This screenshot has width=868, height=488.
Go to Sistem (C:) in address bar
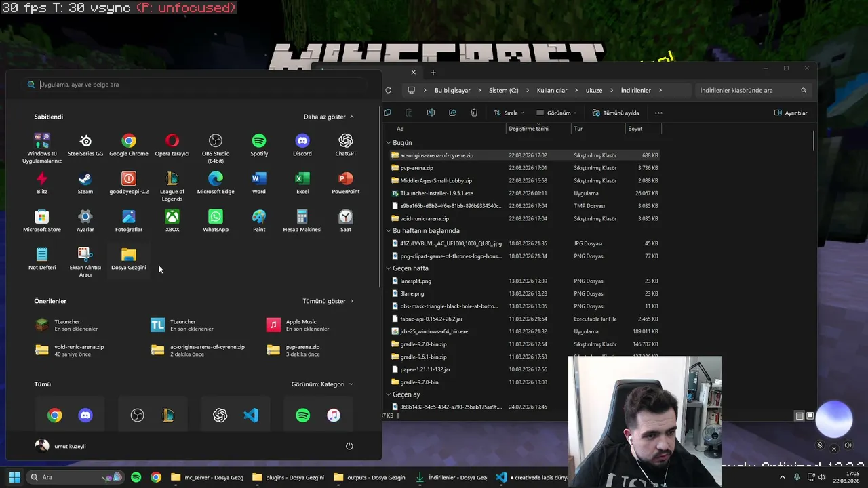(x=504, y=90)
